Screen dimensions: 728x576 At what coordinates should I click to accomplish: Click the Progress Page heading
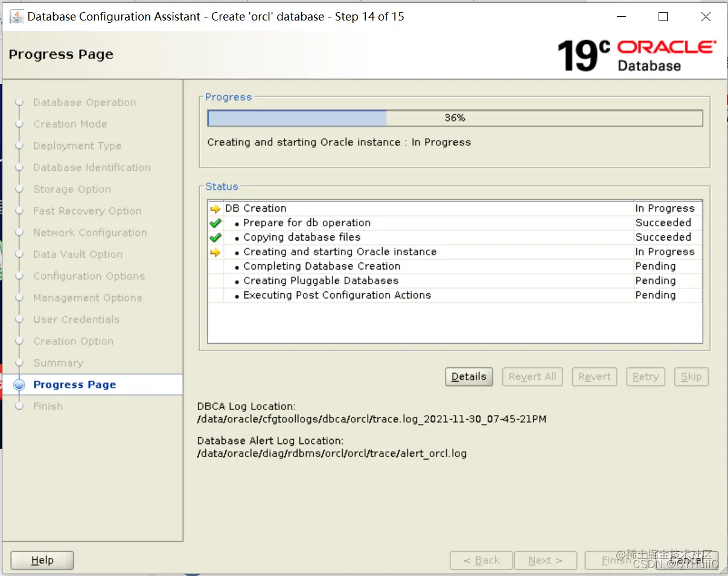click(61, 55)
